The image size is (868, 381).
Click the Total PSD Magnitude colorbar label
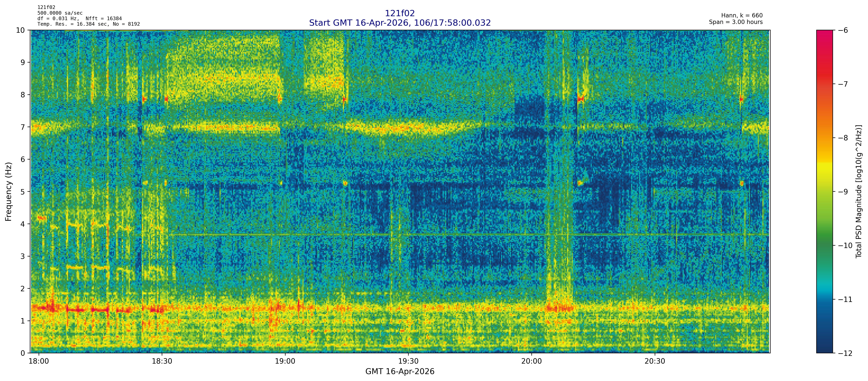pyautogui.click(x=859, y=192)
